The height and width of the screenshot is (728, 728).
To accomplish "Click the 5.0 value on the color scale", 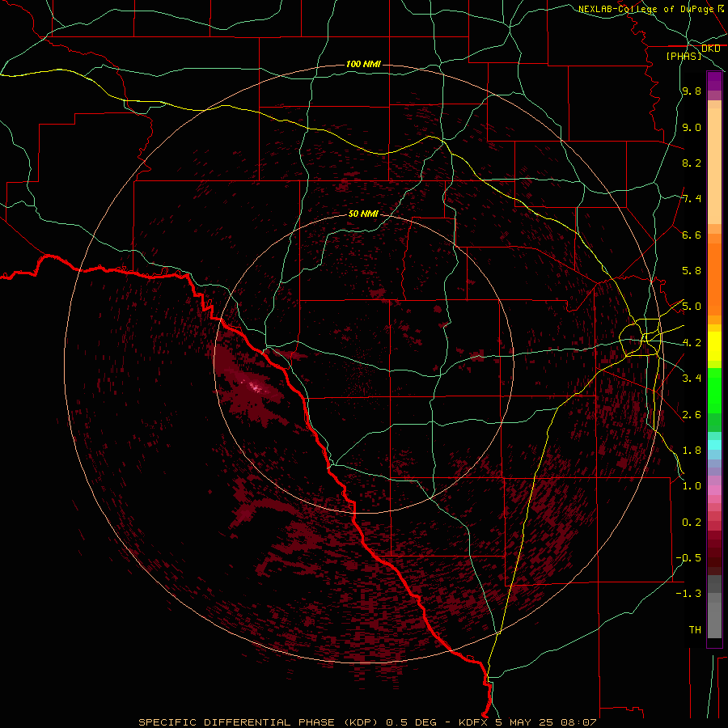I will click(692, 307).
